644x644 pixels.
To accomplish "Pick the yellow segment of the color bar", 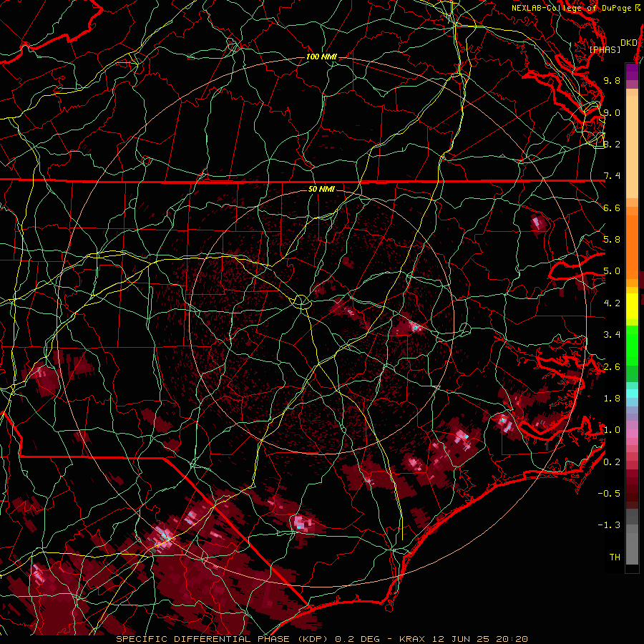I will (632, 306).
